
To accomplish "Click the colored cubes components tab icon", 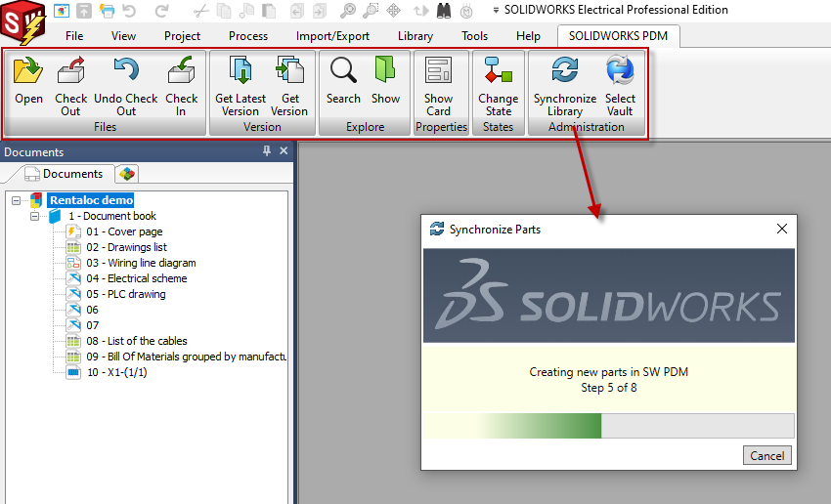I will pos(127,174).
